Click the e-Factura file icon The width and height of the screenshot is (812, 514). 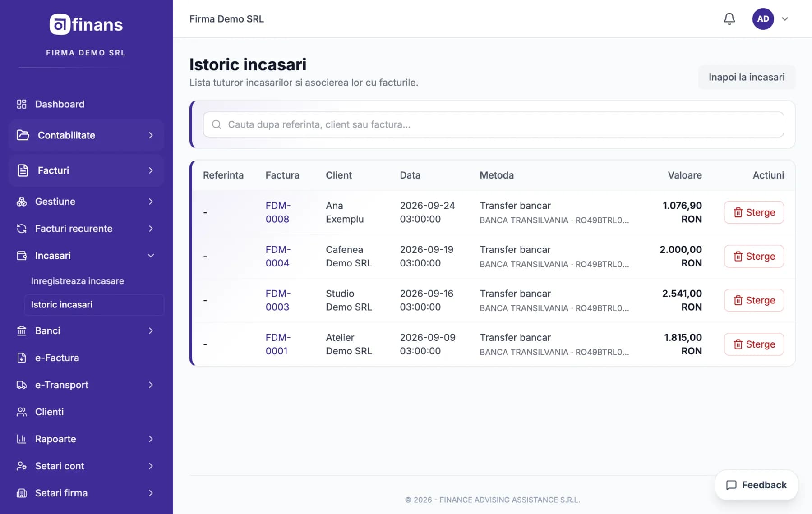click(22, 358)
